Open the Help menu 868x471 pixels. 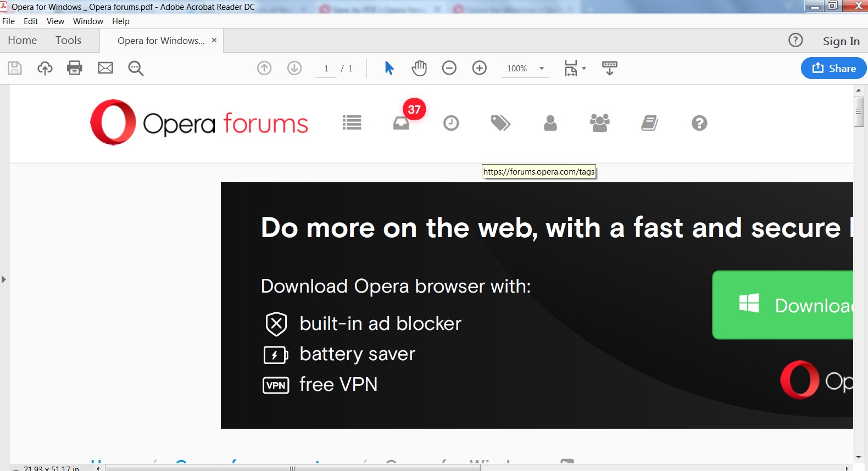click(x=121, y=21)
